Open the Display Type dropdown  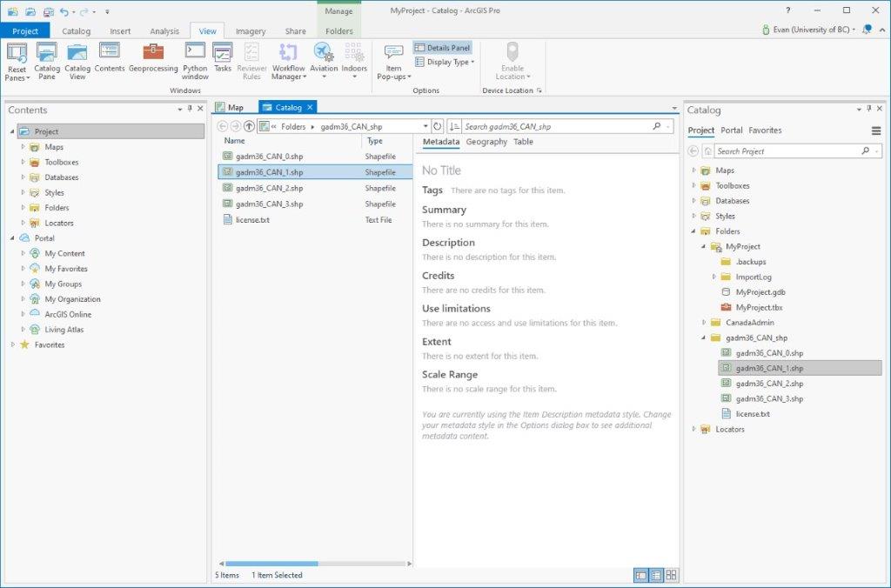[445, 62]
